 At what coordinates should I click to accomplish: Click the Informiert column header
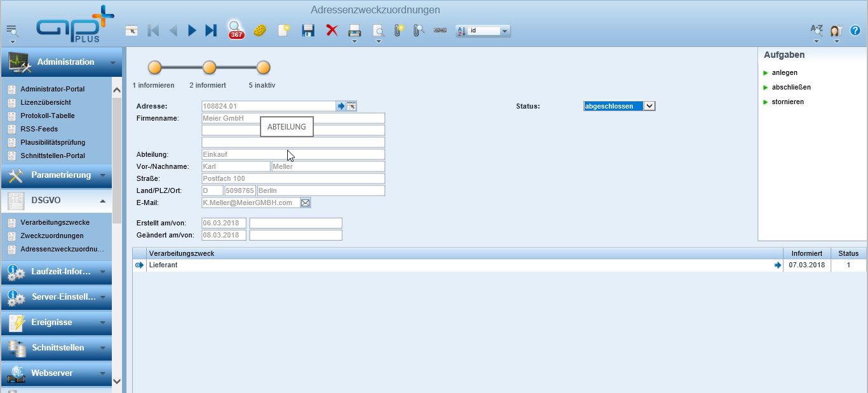tap(807, 253)
